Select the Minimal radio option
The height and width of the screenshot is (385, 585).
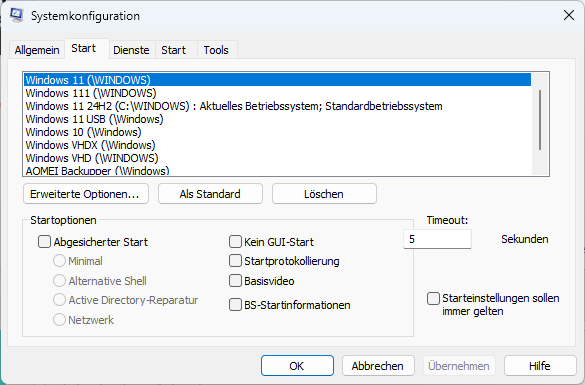(x=59, y=261)
